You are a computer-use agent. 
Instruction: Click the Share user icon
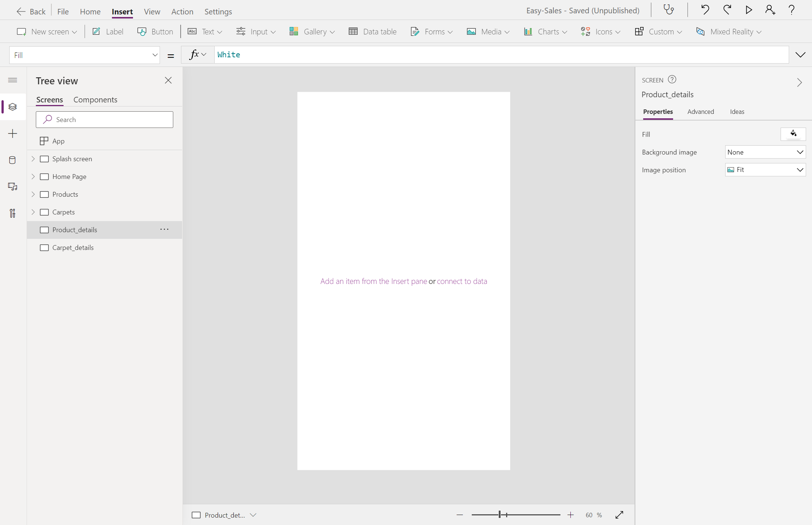[770, 10]
